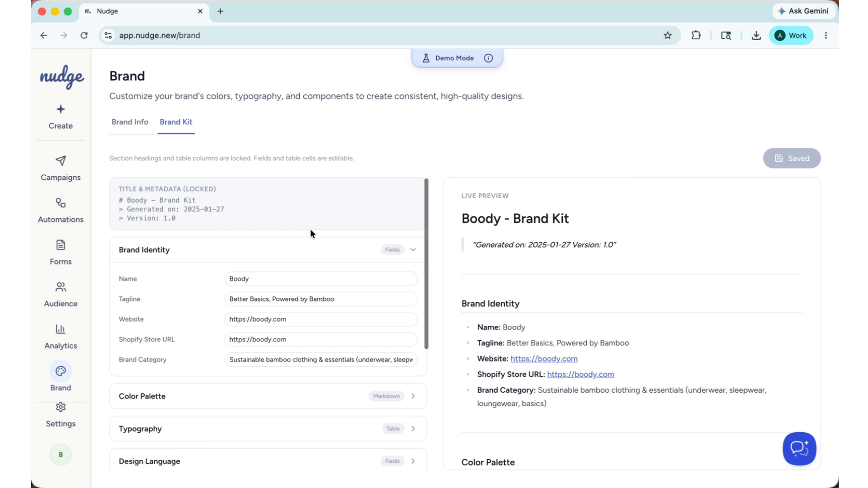
Task: Edit the Shopify Store URL field
Action: pyautogui.click(x=321, y=339)
